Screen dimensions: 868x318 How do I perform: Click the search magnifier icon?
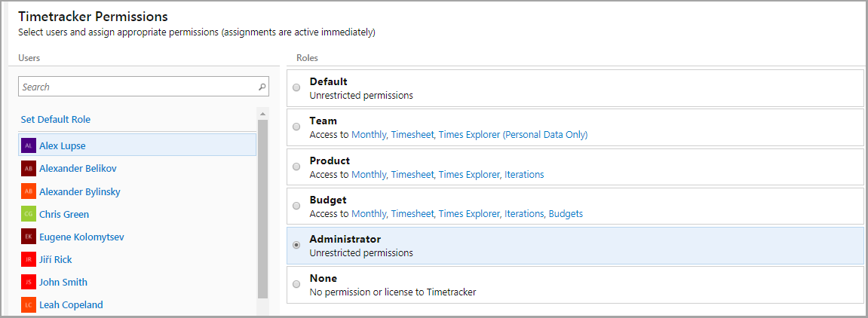[262, 87]
